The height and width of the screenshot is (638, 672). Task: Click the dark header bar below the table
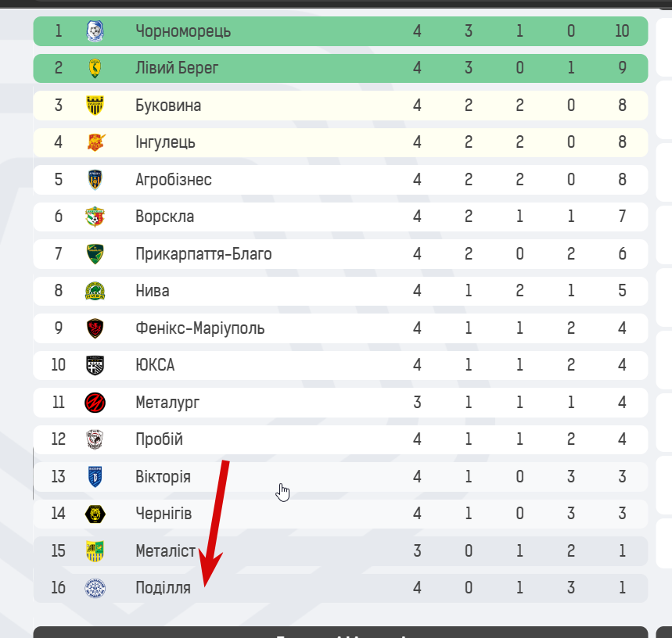point(340,632)
